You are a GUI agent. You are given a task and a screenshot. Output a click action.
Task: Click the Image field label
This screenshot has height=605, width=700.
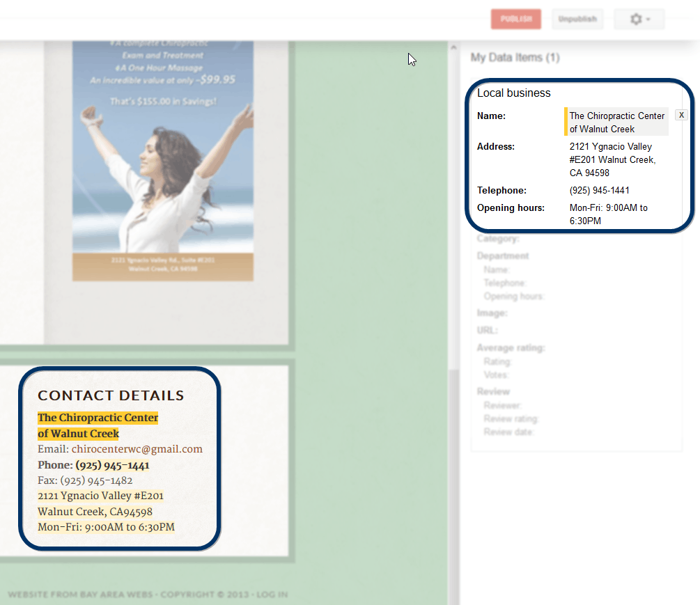pos(492,313)
